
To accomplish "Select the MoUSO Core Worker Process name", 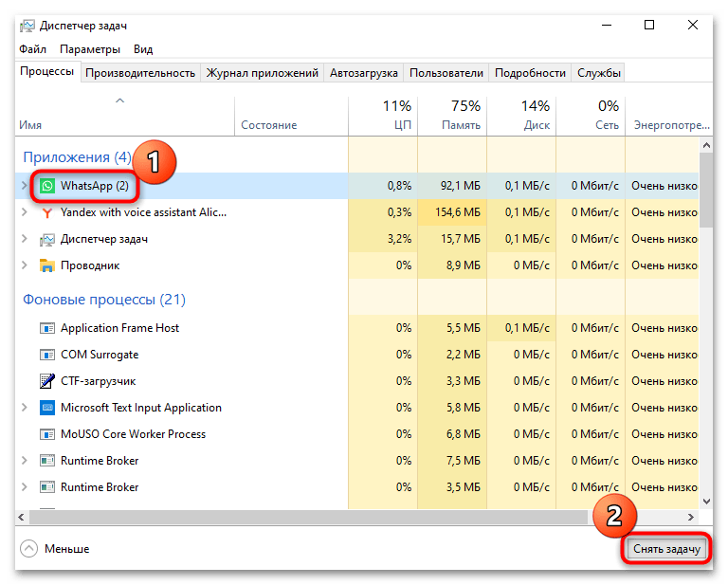I will (x=133, y=434).
